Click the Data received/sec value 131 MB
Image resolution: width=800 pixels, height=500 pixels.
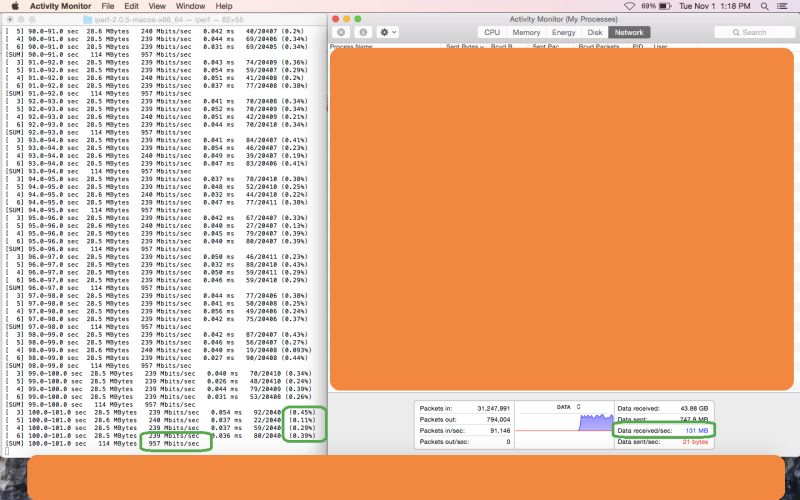click(696, 431)
